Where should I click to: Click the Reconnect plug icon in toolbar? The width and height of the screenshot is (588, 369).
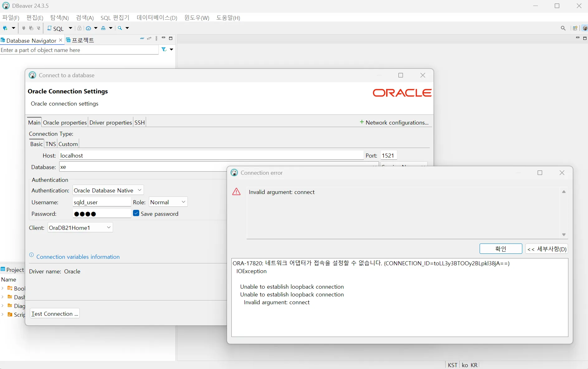tap(31, 28)
